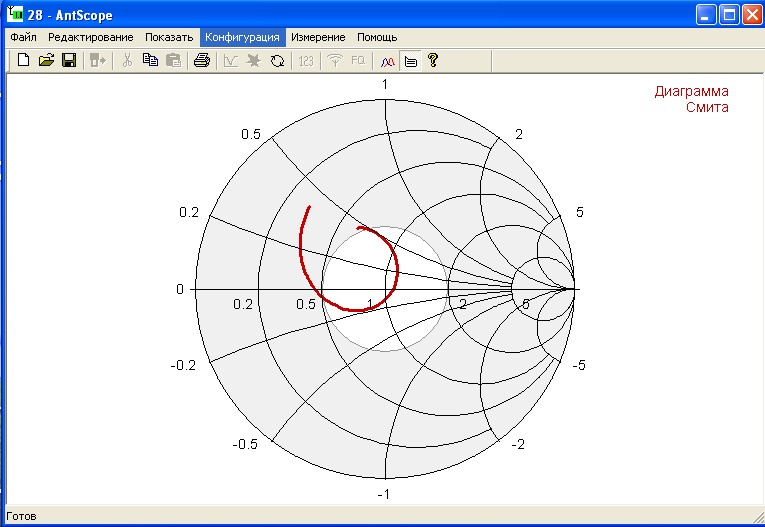Click the Paste clipboard icon
Screen dimensions: 765x527
(173, 61)
